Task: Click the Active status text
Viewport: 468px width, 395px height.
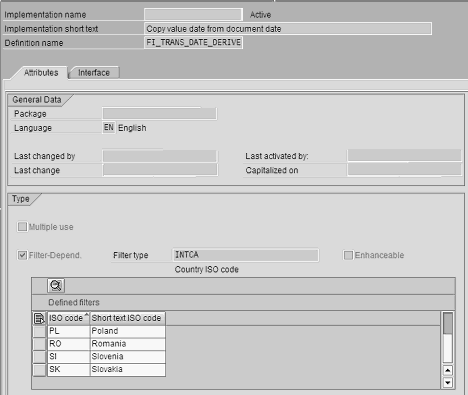Action: (x=260, y=15)
